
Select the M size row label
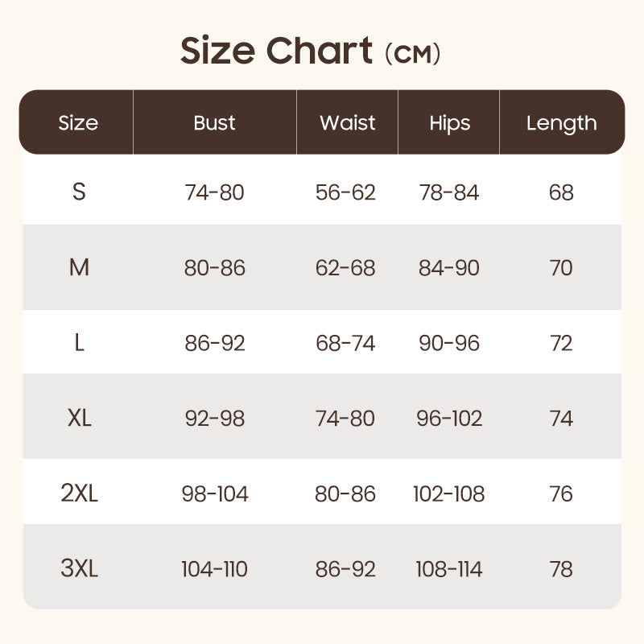pyautogui.click(x=79, y=267)
